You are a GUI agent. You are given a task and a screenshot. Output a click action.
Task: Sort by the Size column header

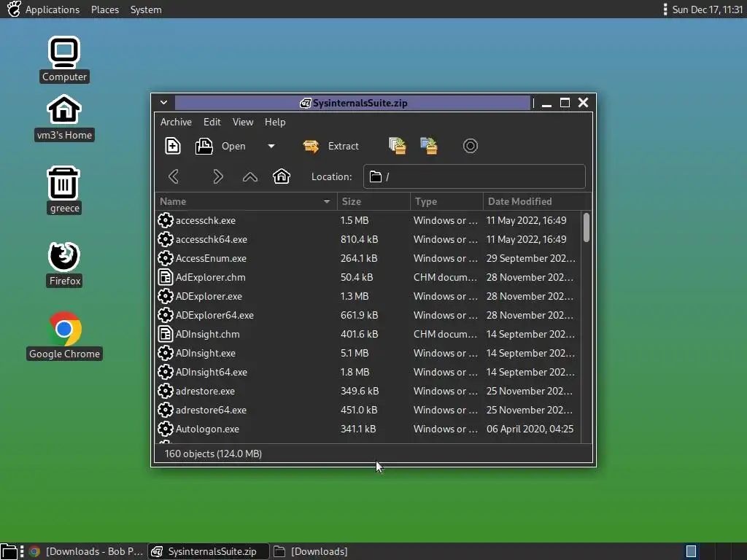373,201
